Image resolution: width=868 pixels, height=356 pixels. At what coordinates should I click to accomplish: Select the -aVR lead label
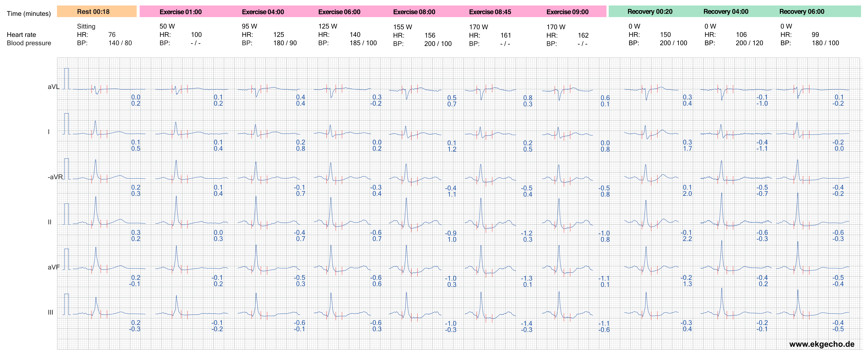(x=55, y=177)
